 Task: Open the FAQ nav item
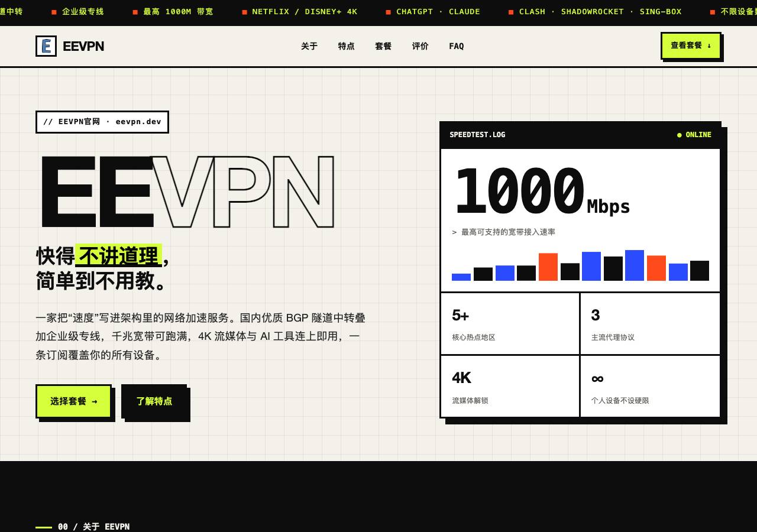[457, 46]
